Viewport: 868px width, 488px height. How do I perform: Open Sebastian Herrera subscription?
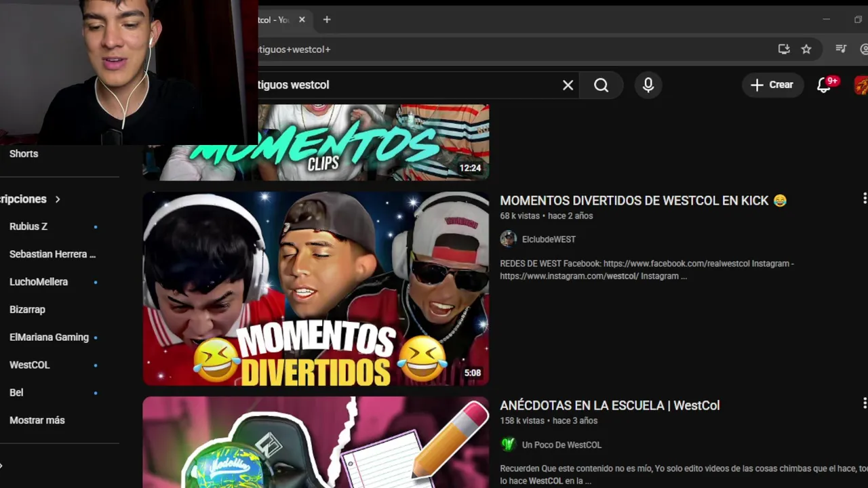point(52,254)
